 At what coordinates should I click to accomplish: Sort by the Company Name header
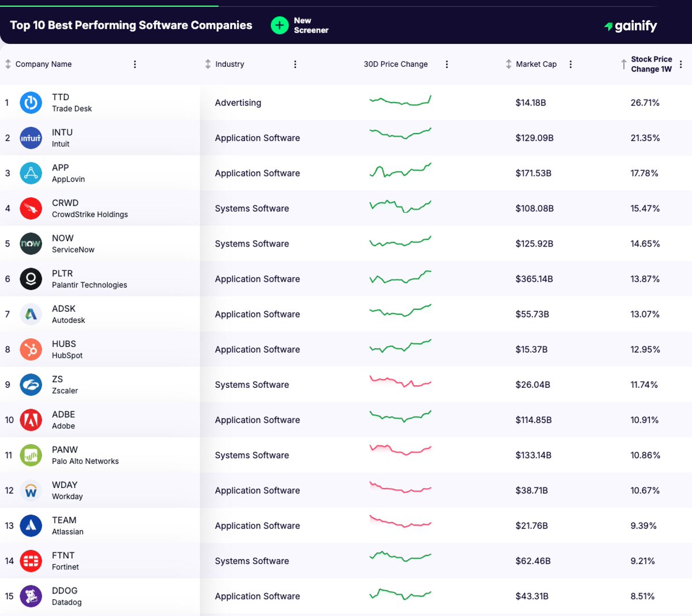click(x=44, y=64)
